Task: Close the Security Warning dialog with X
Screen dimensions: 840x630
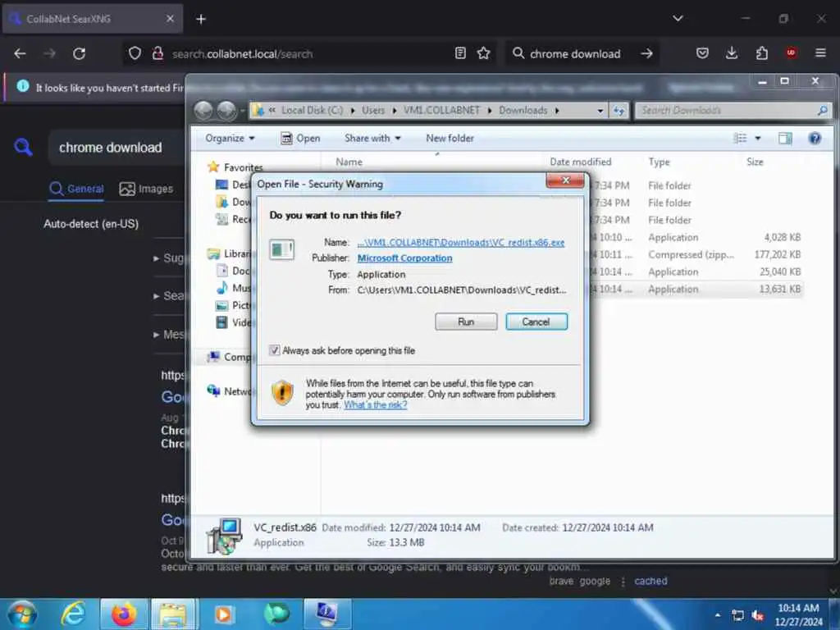Action: pyautogui.click(x=565, y=180)
